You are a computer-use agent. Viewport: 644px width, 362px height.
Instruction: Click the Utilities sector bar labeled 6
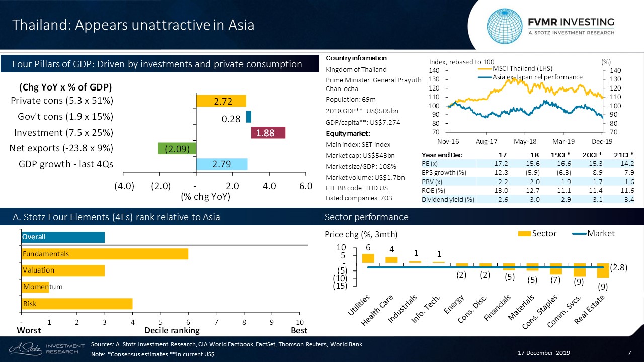click(368, 258)
